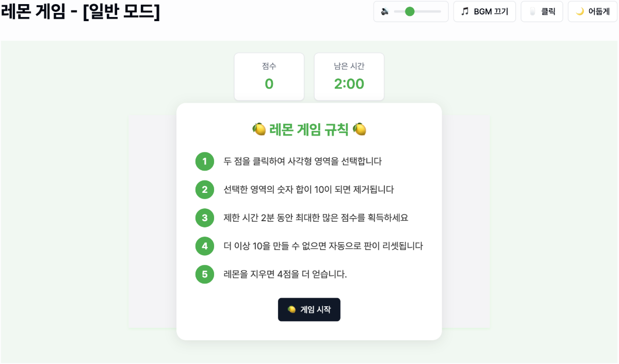Click the 점수 score card
This screenshot has width=619, height=364.
[x=269, y=77]
